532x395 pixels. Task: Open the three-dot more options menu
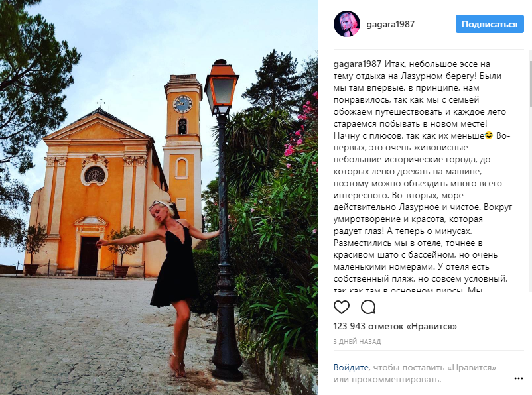(519, 378)
